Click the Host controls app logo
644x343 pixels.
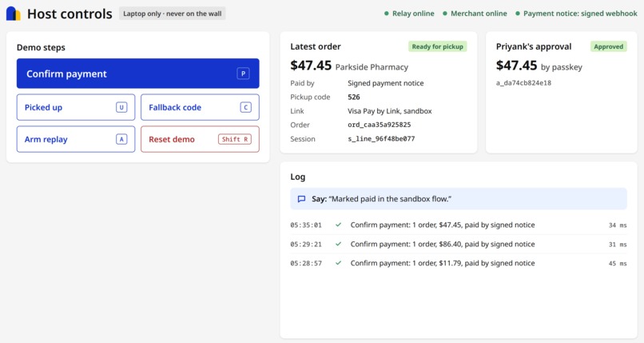click(14, 14)
